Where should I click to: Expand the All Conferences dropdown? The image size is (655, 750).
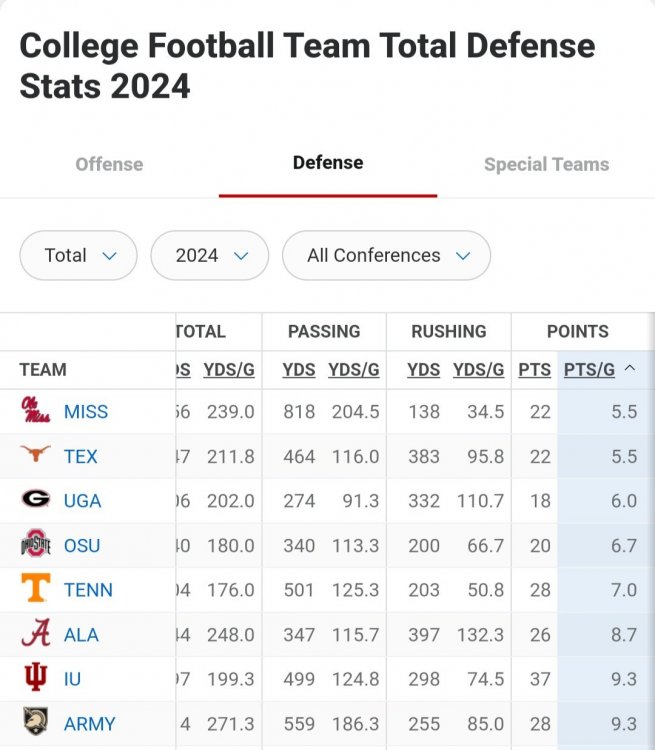[x=386, y=255]
